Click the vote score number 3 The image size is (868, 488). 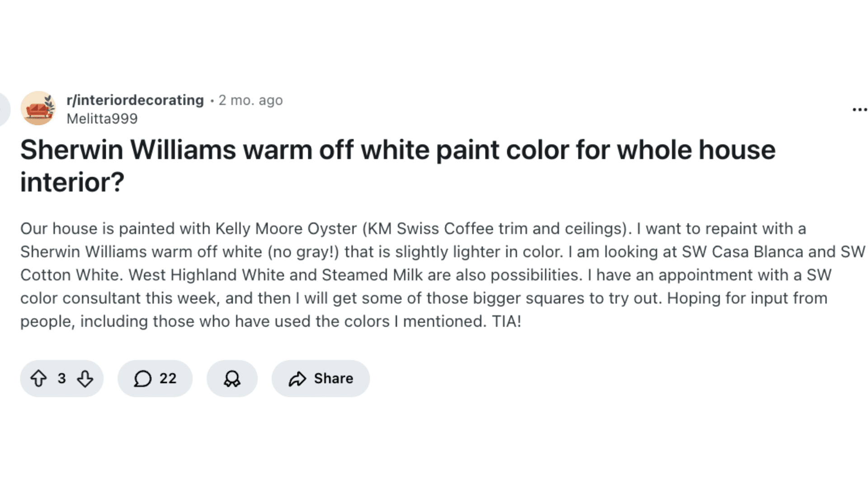tap(61, 378)
